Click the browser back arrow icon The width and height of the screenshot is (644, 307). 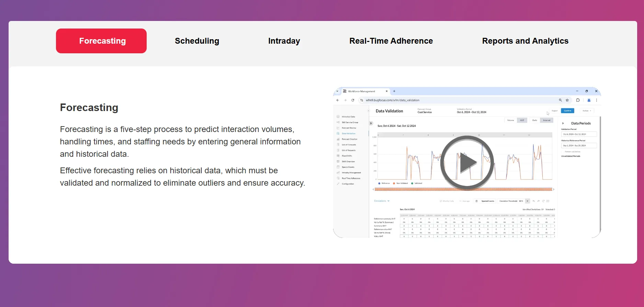338,100
